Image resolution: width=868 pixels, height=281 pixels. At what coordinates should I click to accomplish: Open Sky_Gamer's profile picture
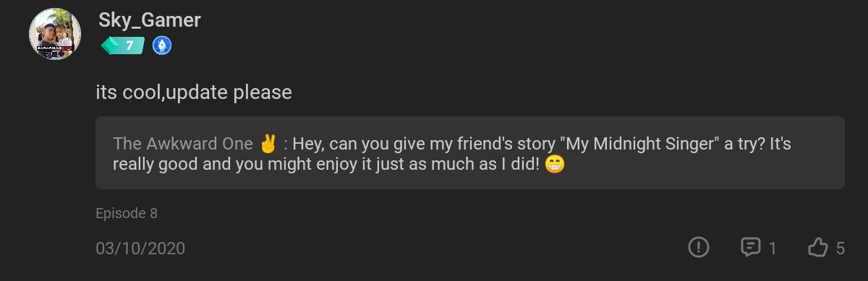[x=55, y=34]
